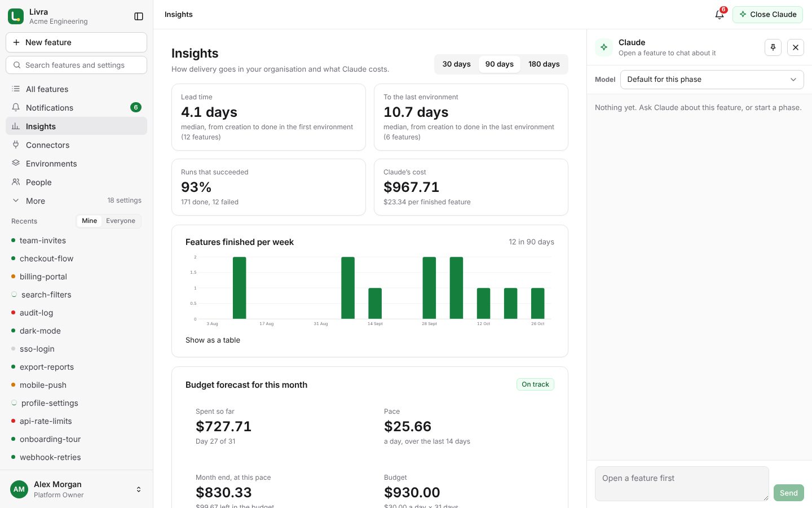
Task: Open the checkout-flow feature
Action: (x=76, y=259)
